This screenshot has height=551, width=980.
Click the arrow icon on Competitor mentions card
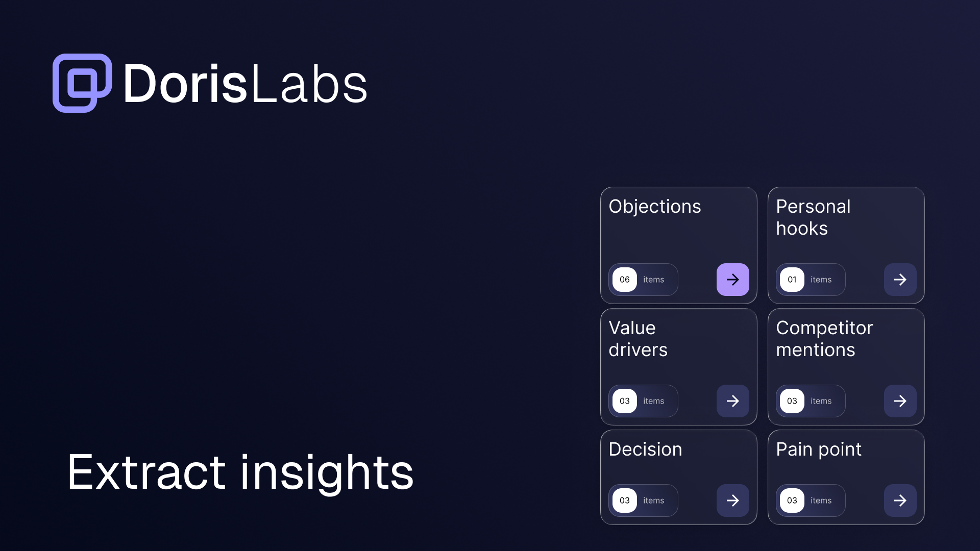click(x=900, y=401)
